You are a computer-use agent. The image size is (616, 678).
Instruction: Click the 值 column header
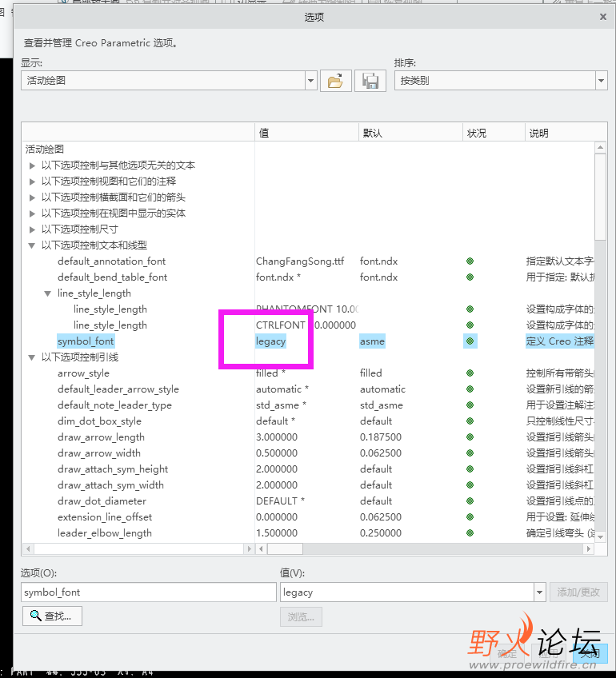(306, 133)
